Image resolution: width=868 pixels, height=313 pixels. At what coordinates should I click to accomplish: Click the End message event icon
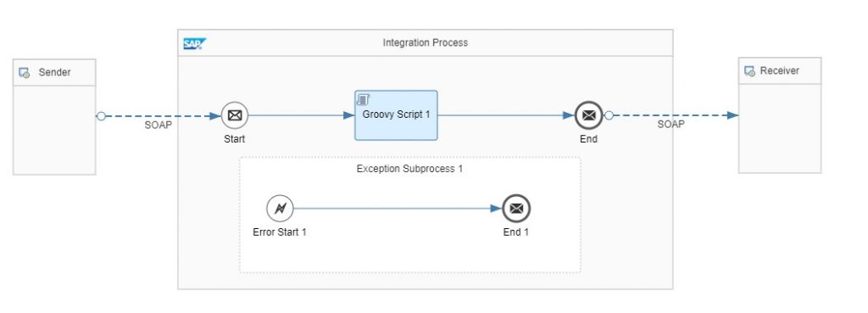tap(588, 115)
